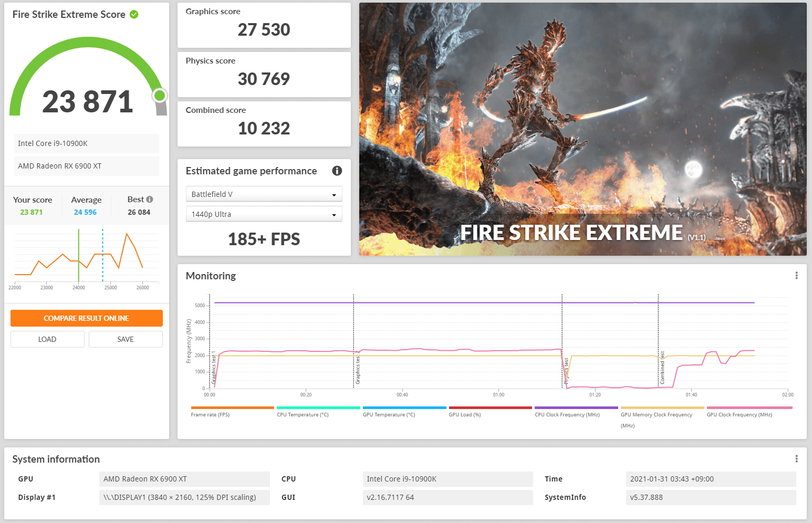
Task: Click the SAVE button
Action: tap(126, 339)
